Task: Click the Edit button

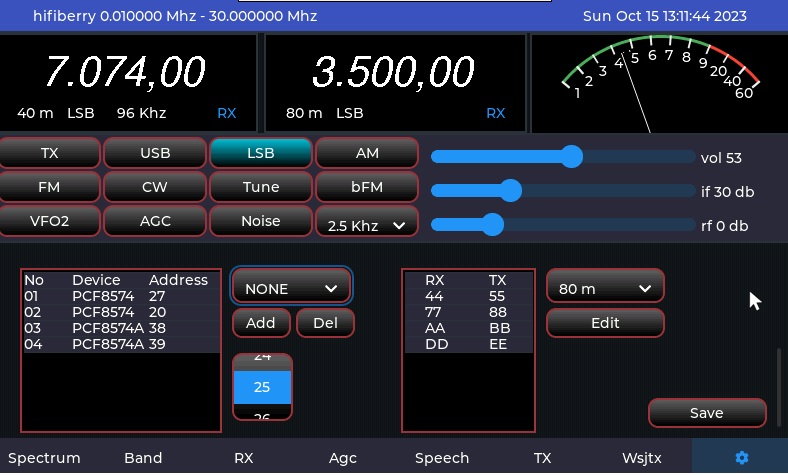Action: tap(605, 323)
